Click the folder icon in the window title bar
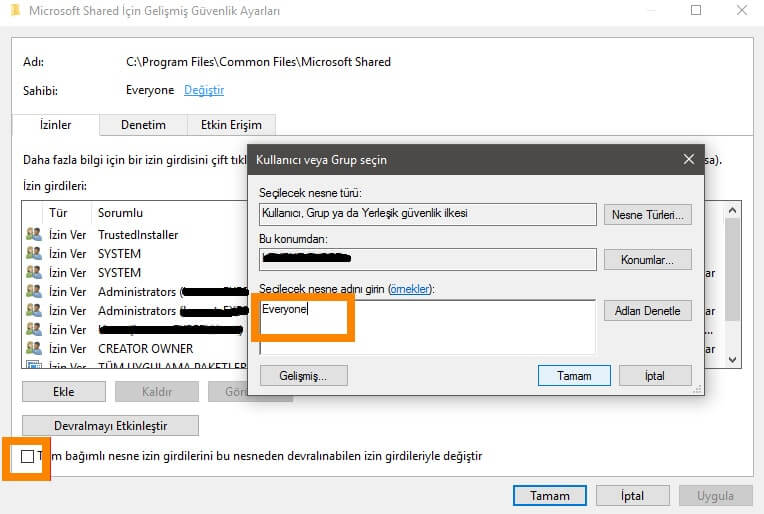764x514 pixels. click(x=15, y=10)
